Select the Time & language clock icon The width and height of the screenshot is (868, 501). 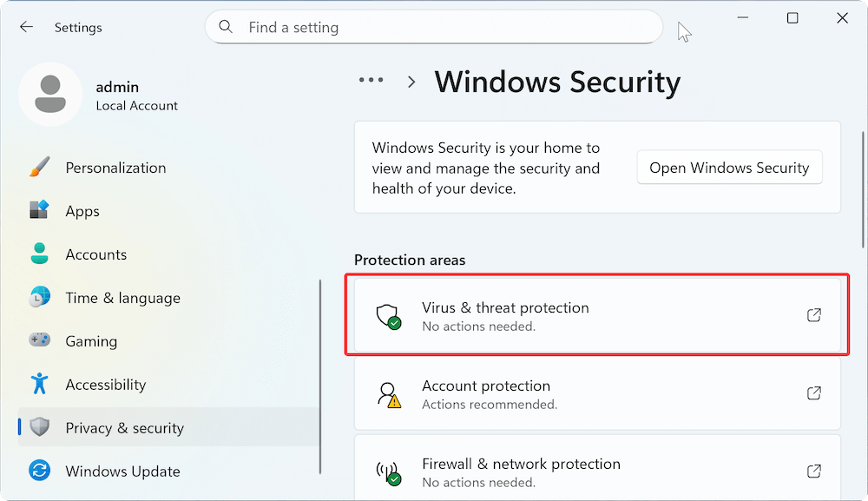coord(39,297)
